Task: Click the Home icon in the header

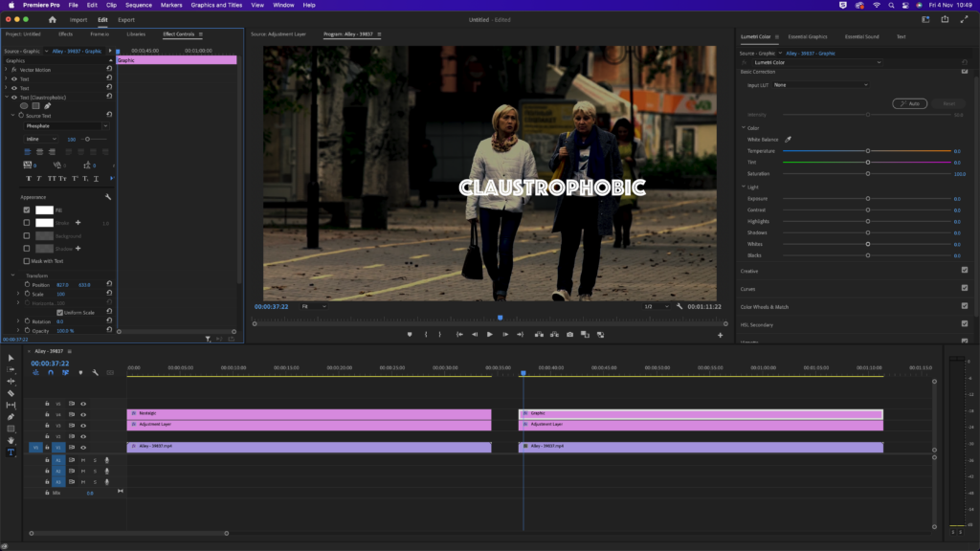Action: click(x=53, y=20)
